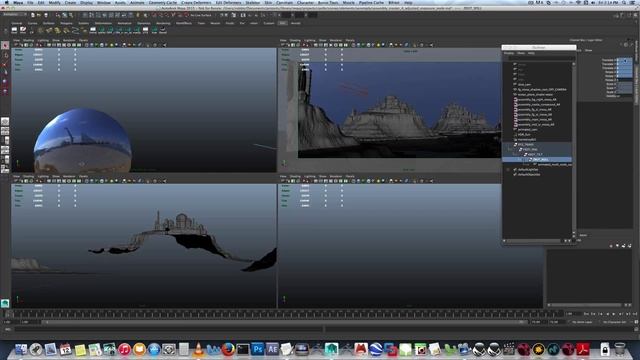This screenshot has height=360, width=640.
Task: Select HDR_Sun in Outliner
Action: click(x=524, y=134)
